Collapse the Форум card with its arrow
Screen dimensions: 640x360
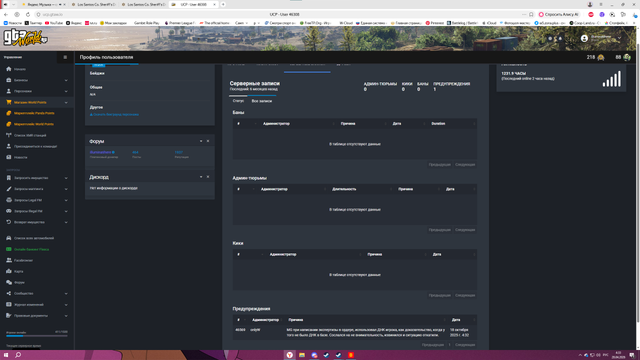201,141
